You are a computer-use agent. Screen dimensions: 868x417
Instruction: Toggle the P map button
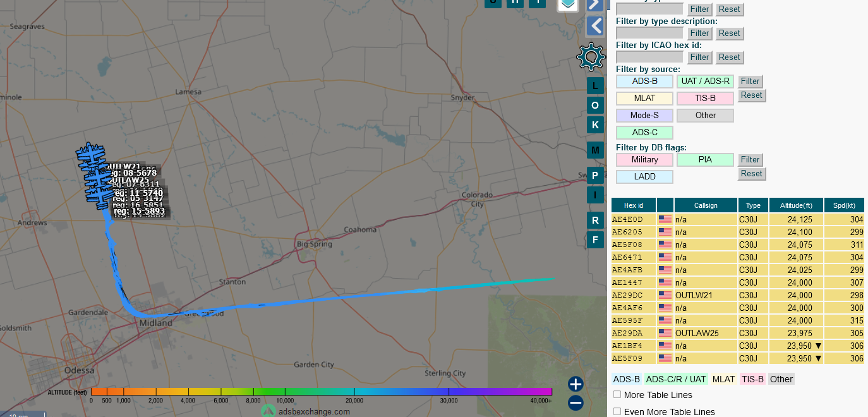click(595, 175)
